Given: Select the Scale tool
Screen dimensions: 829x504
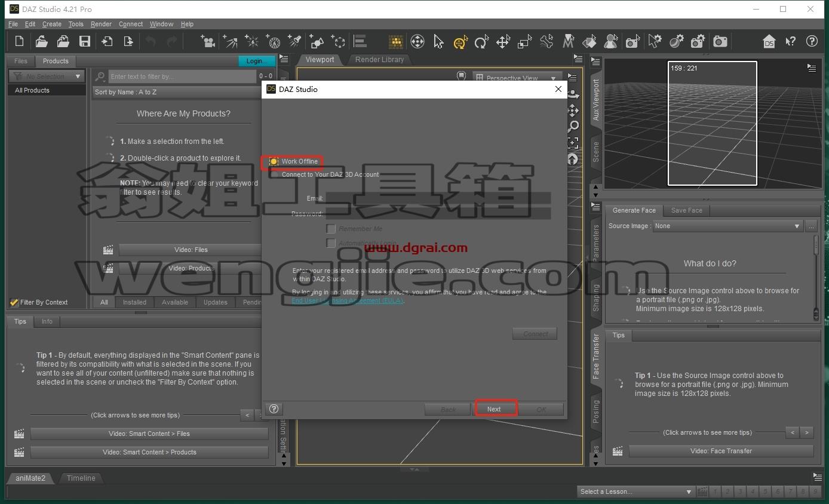Looking at the screenshot, I should click(524, 41).
